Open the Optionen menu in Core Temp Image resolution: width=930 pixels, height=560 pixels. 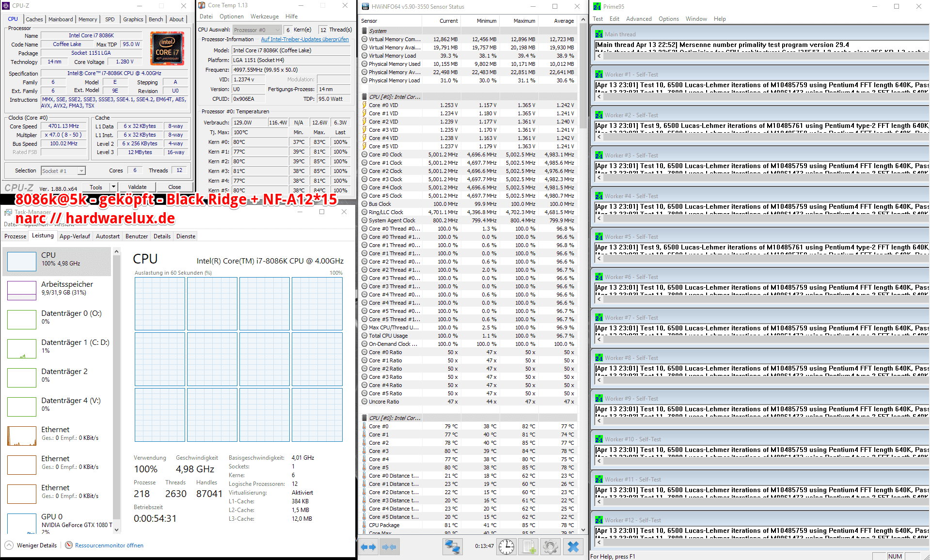pyautogui.click(x=232, y=16)
